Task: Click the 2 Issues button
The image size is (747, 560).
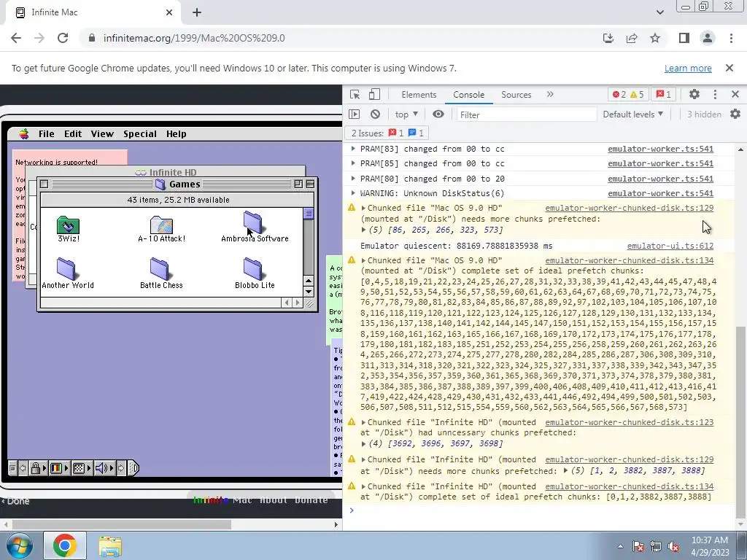Action: [x=387, y=133]
